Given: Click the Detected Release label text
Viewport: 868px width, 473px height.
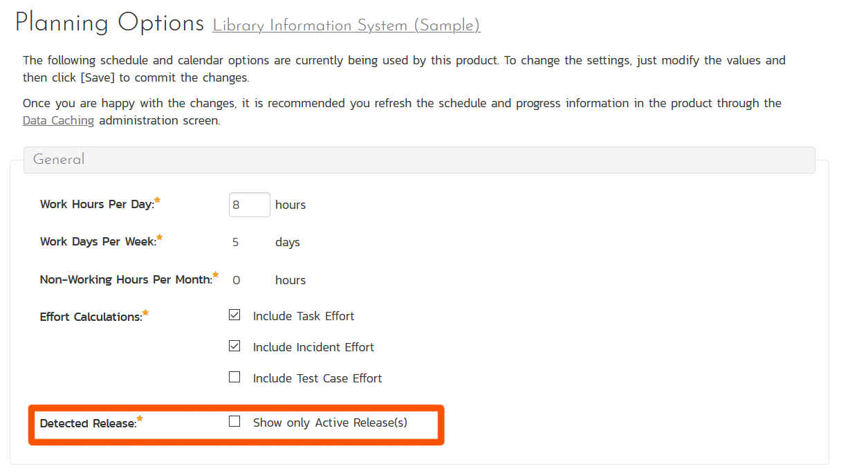Looking at the screenshot, I should click(88, 423).
